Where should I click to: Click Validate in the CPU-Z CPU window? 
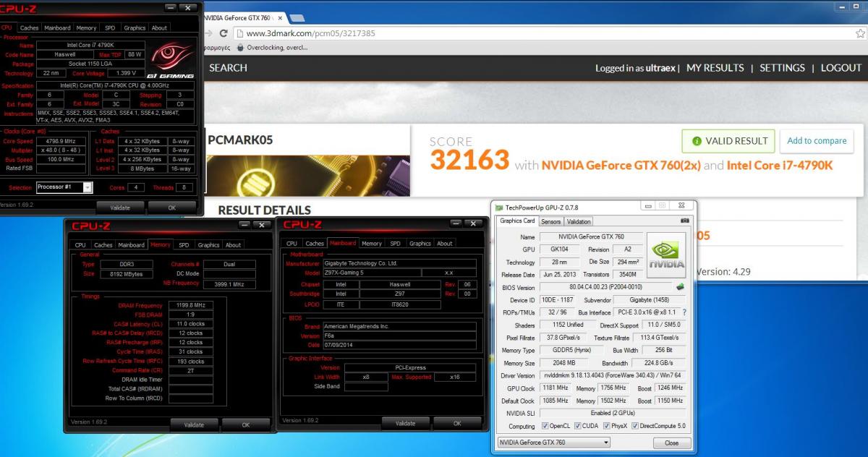tap(120, 208)
